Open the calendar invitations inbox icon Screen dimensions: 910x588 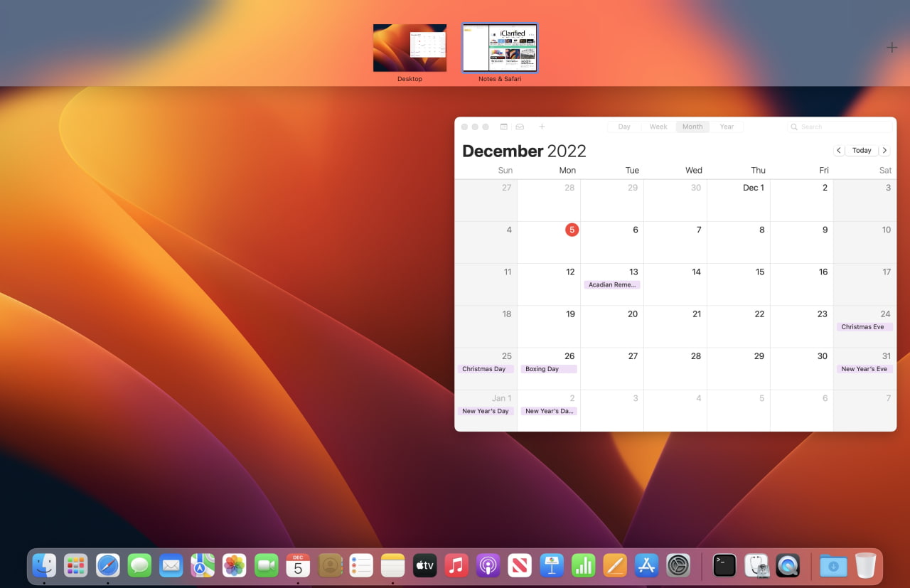(520, 126)
